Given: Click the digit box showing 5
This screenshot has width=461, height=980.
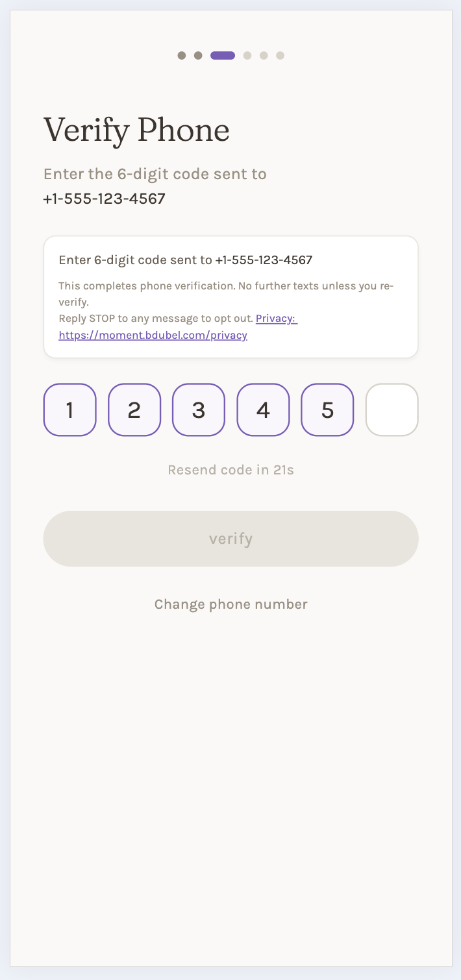Looking at the screenshot, I should coord(327,410).
